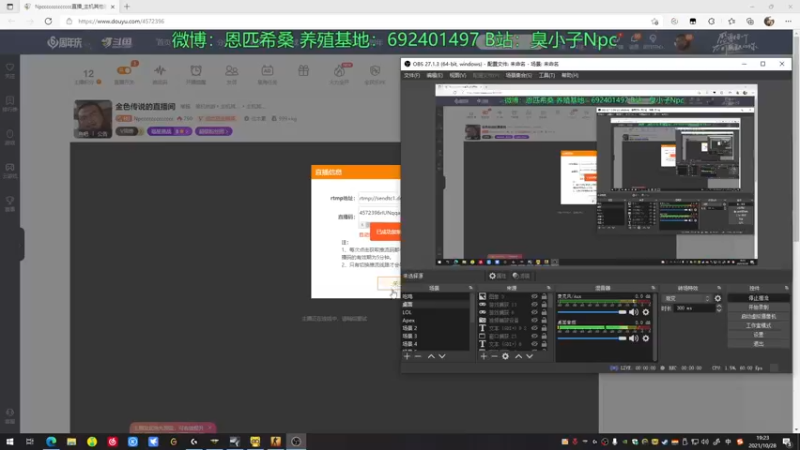The height and width of the screenshot is (450, 800).
Task: Mute the microphone channel in Audio Mixer
Action: (634, 312)
